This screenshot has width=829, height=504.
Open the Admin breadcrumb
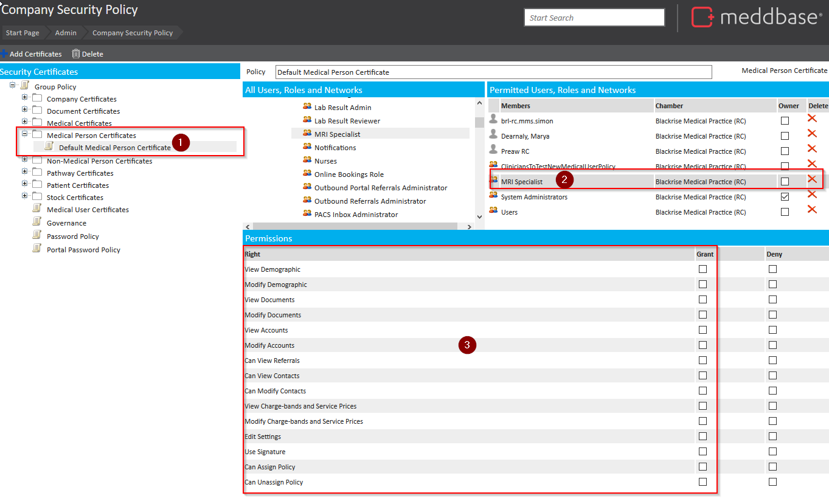pos(66,33)
